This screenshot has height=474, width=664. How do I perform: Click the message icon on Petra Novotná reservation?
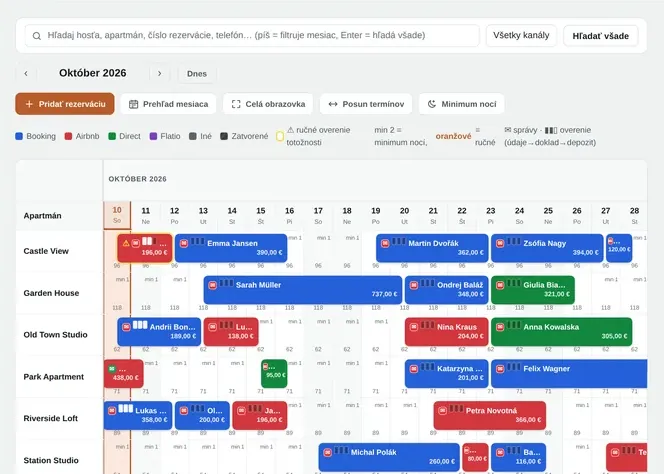[x=443, y=411]
